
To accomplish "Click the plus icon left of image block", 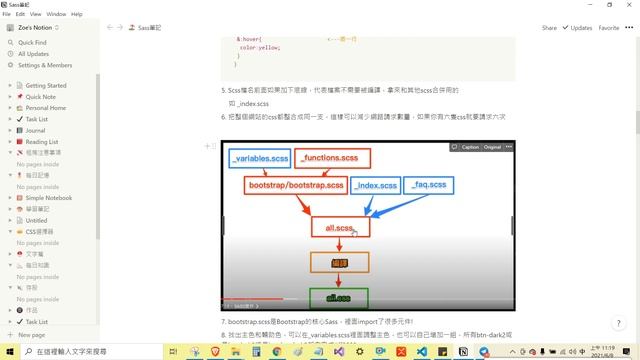I will [207, 146].
